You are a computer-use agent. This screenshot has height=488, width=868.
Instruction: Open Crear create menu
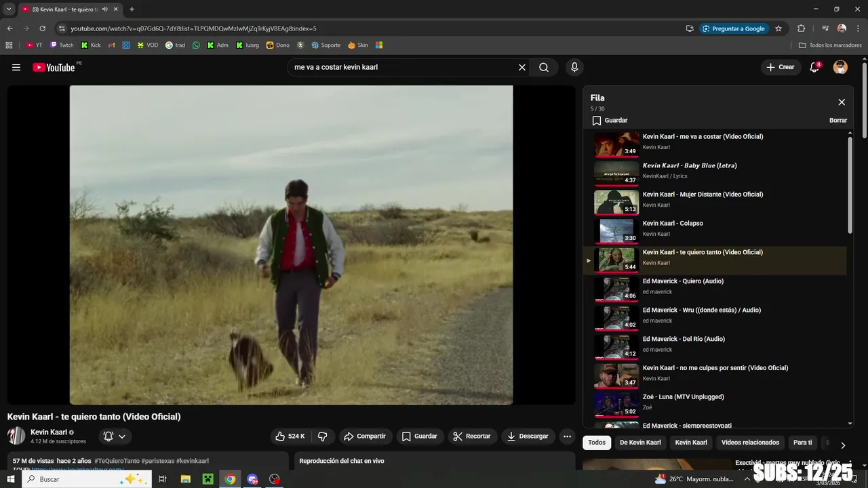pos(781,67)
